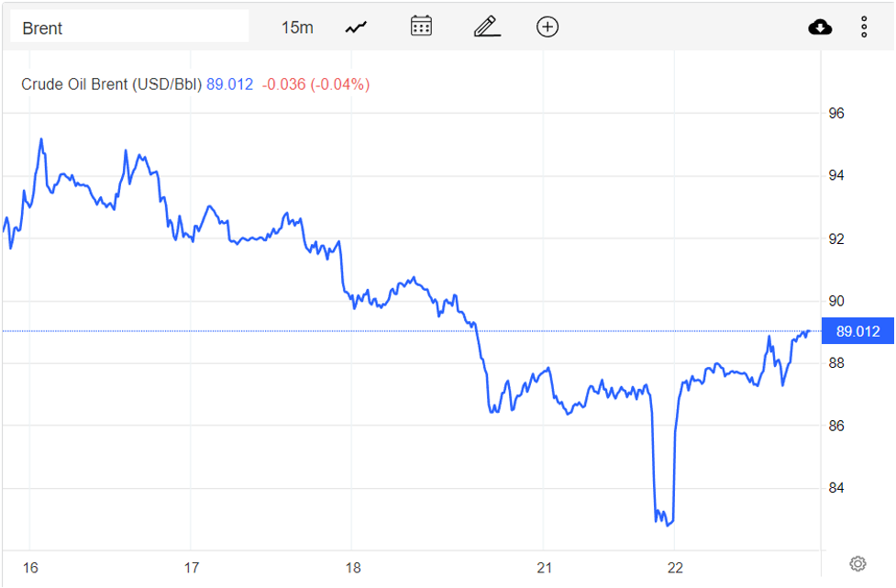The image size is (896, 588).
Task: Open the three-dot overflow menu
Action: click(x=864, y=27)
